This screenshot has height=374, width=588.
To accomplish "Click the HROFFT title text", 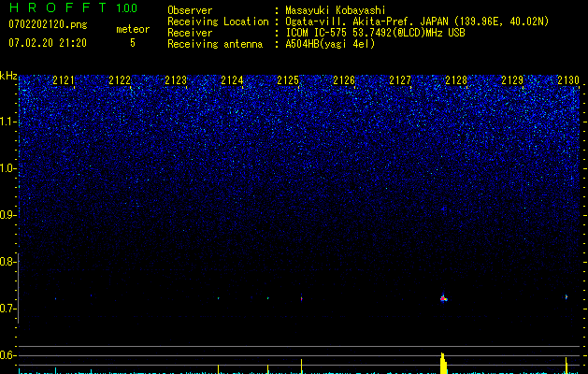I will click(x=56, y=8).
